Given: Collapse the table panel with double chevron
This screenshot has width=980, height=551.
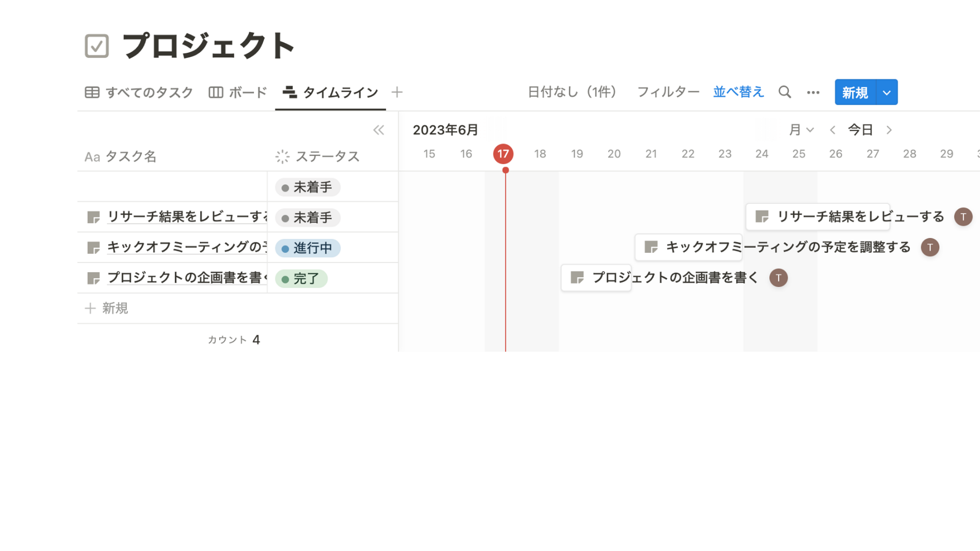Looking at the screenshot, I should [x=378, y=130].
